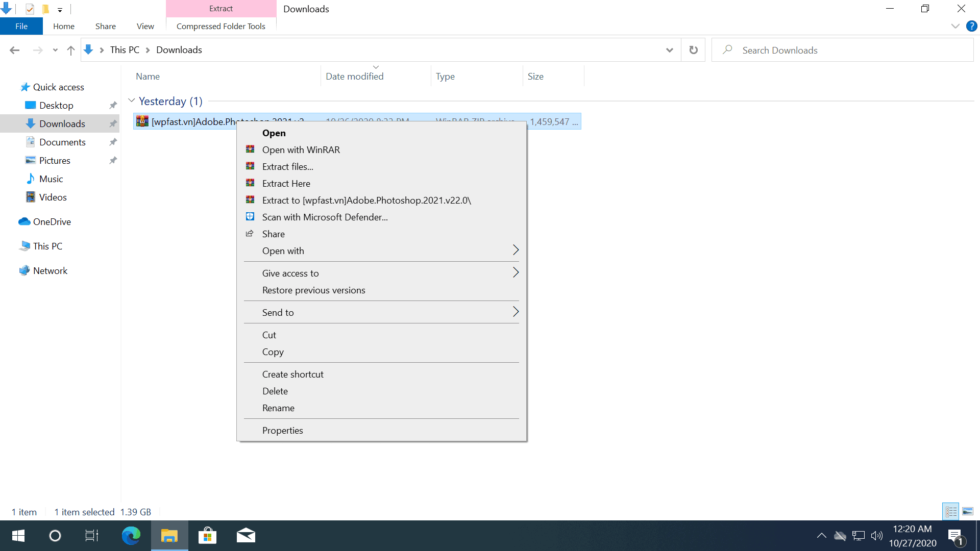Screen dimensions: 980x551
Task: Launch Microsoft Edge from taskbar
Action: [x=131, y=536]
